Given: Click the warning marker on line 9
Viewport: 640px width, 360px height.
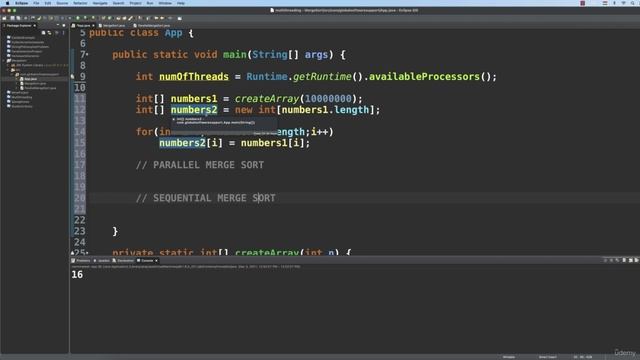Looking at the screenshot, I should point(72,76).
